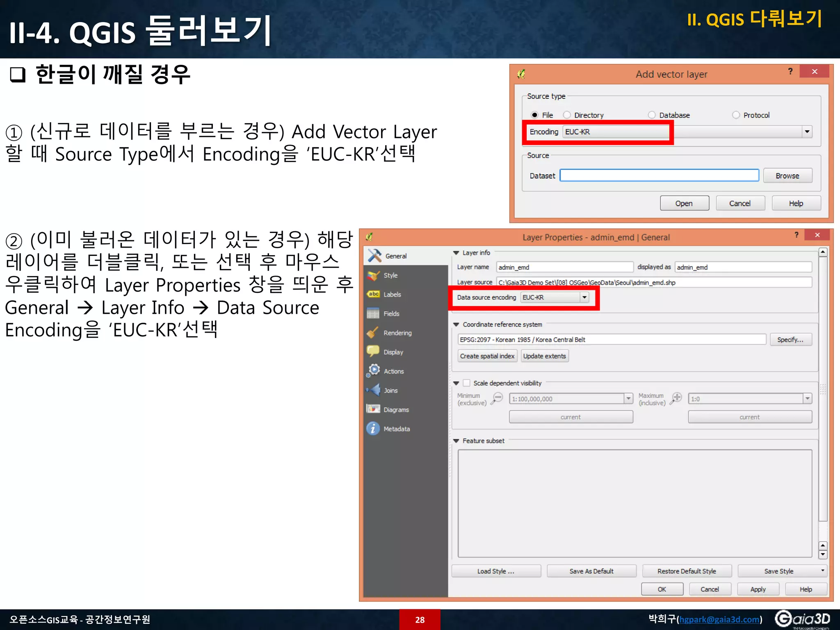Click QGIS logo in Layer Properties title bar
The image size is (840, 630).
(x=369, y=237)
